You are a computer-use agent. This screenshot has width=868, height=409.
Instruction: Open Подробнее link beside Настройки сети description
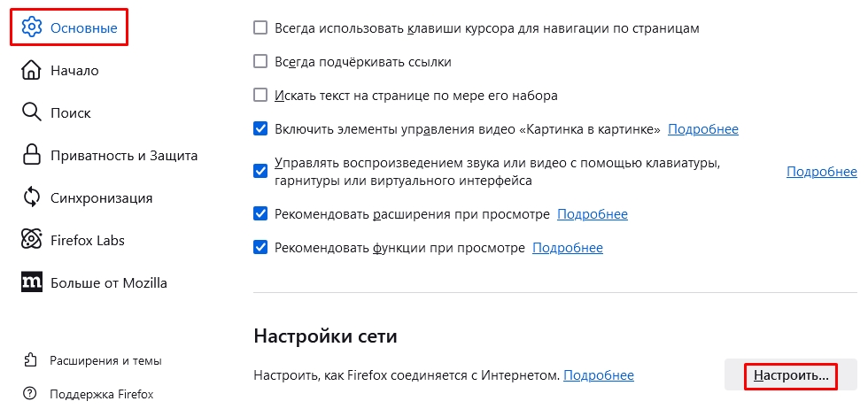coord(599,375)
